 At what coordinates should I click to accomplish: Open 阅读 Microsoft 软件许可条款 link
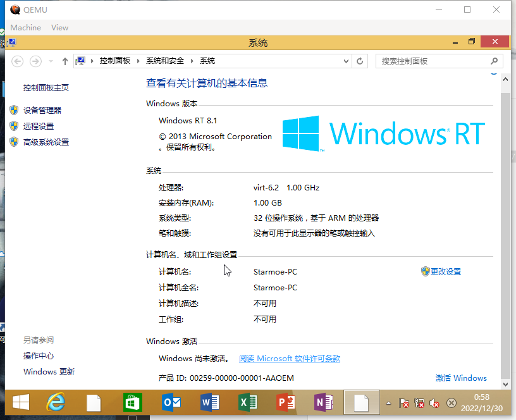pos(290,359)
